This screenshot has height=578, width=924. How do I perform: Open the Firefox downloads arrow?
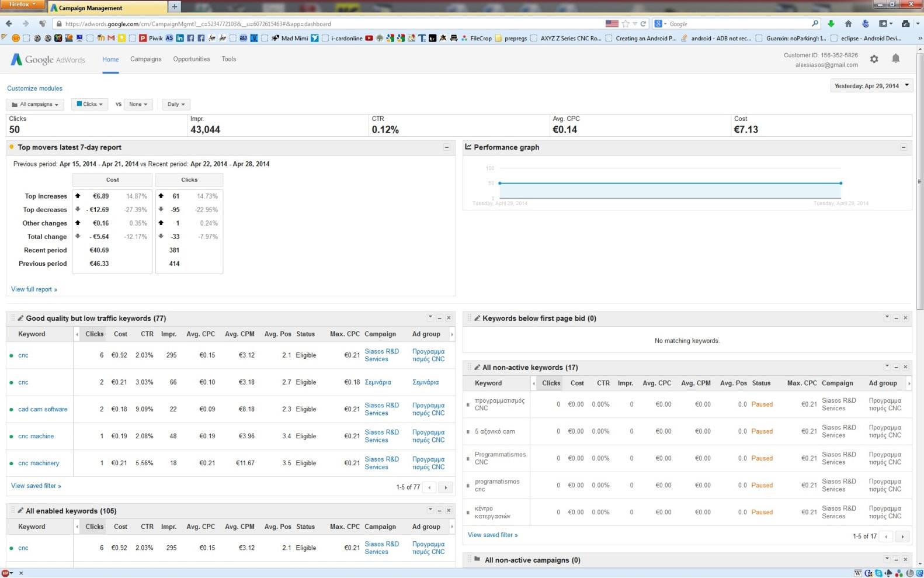[831, 24]
